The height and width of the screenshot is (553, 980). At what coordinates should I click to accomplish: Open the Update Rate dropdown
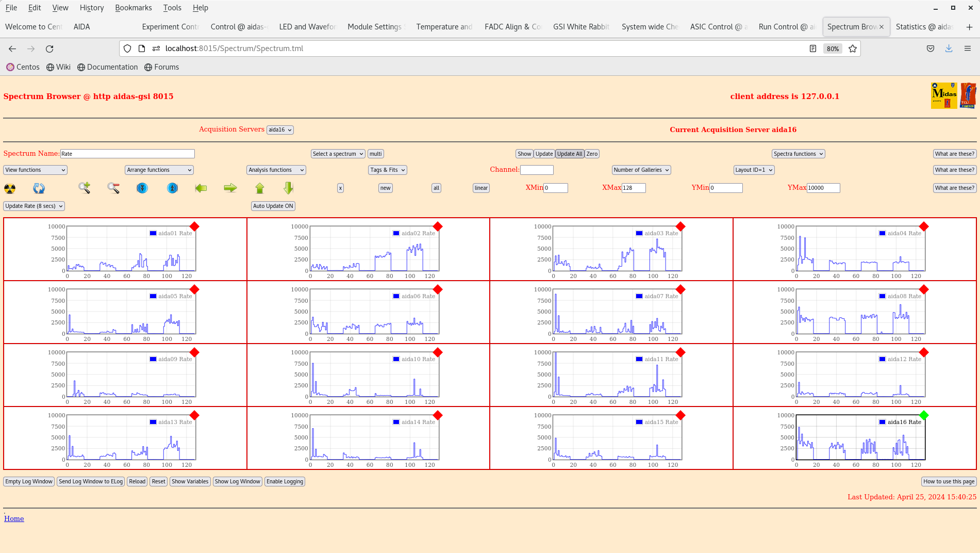point(34,206)
